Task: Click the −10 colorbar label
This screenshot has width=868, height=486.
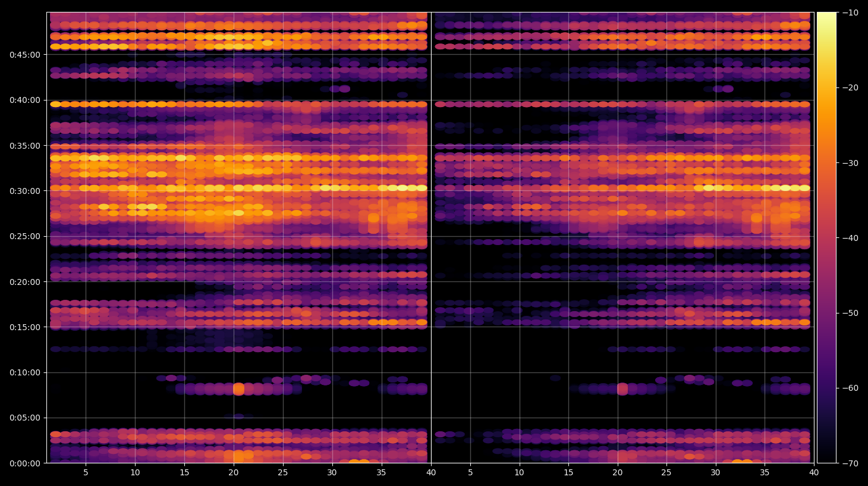Action: click(x=850, y=12)
